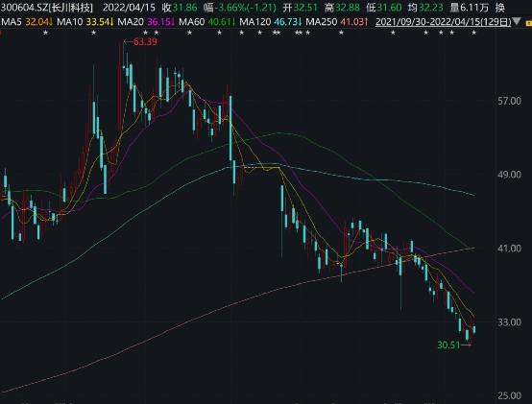532x404 pixels.
Task: Click the 49.00 price axis label
Action: click(509, 175)
